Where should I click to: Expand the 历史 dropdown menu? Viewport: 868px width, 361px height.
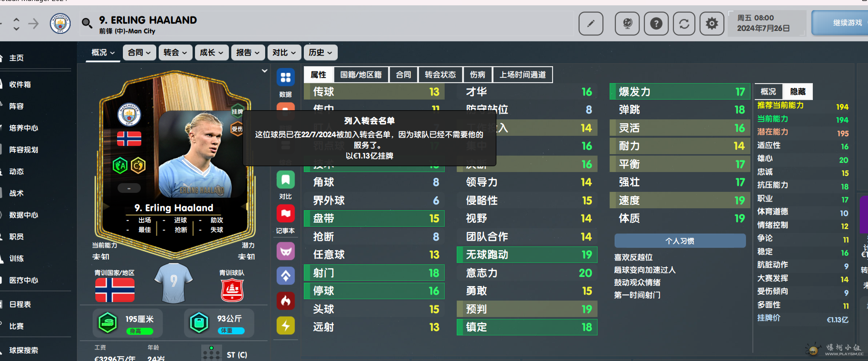pyautogui.click(x=320, y=52)
